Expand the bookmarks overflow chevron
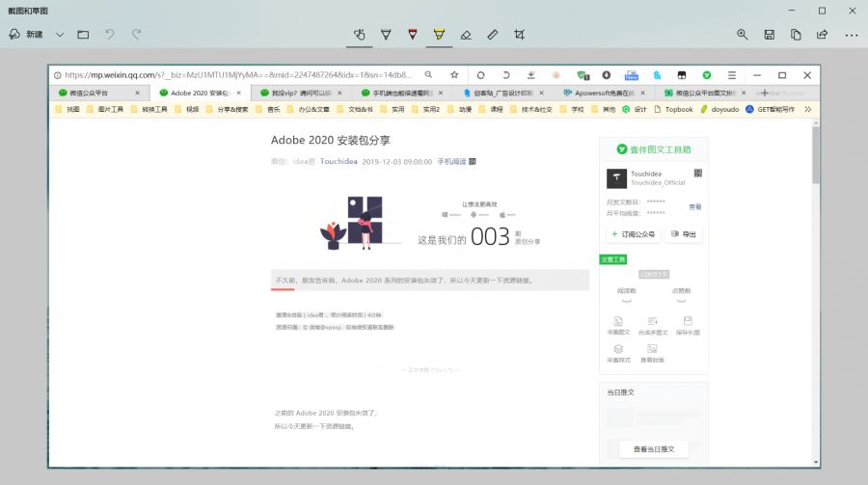Screen dimensions: 868x485 pyautogui.click(x=807, y=110)
